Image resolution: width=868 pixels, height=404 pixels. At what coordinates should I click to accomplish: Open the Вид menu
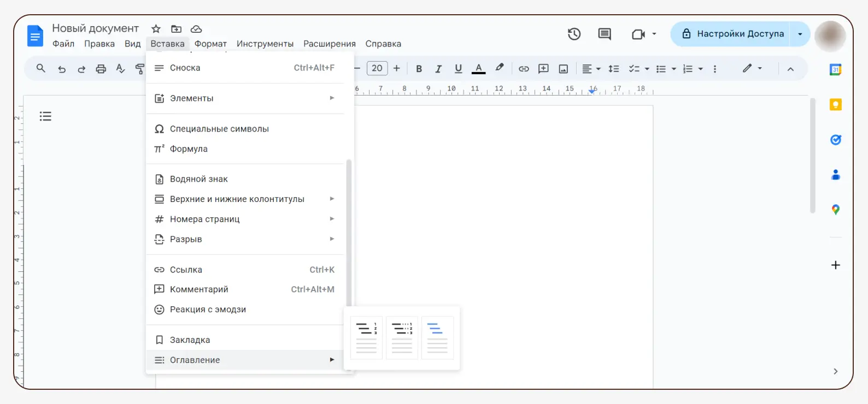(x=133, y=44)
